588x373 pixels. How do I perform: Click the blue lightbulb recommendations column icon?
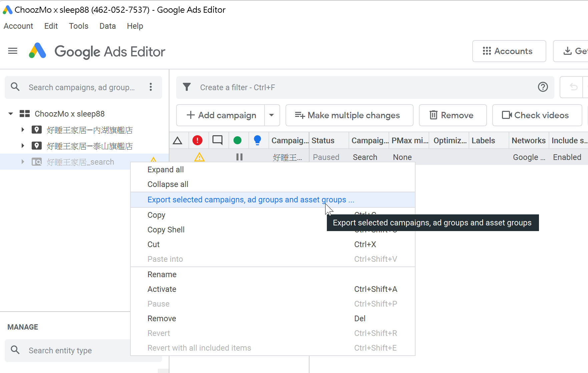click(257, 140)
